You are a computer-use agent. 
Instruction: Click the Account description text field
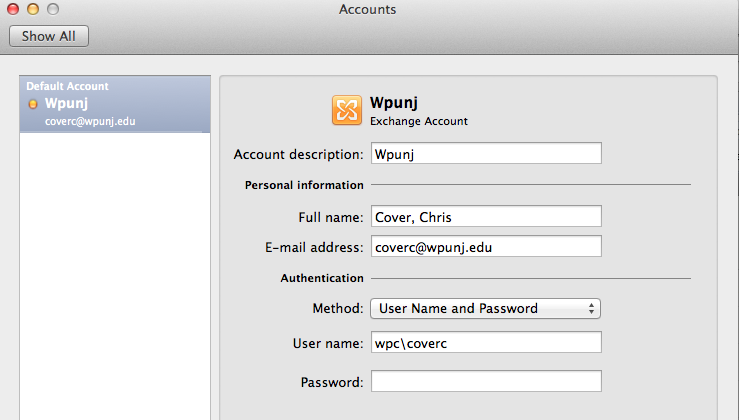point(486,154)
